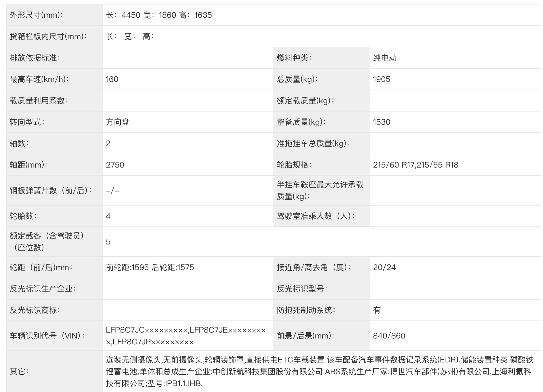
Task: Click the 准拖挂车总质量(kg) label
Action: (313, 143)
